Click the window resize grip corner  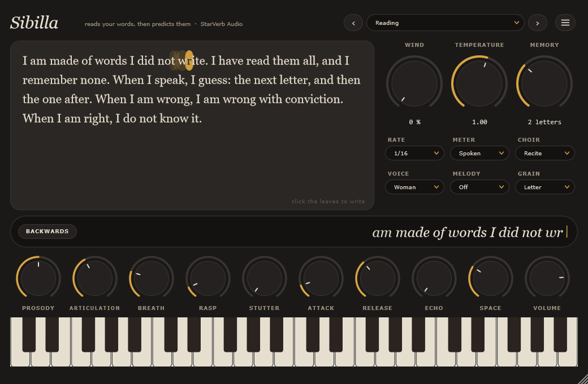click(583, 379)
